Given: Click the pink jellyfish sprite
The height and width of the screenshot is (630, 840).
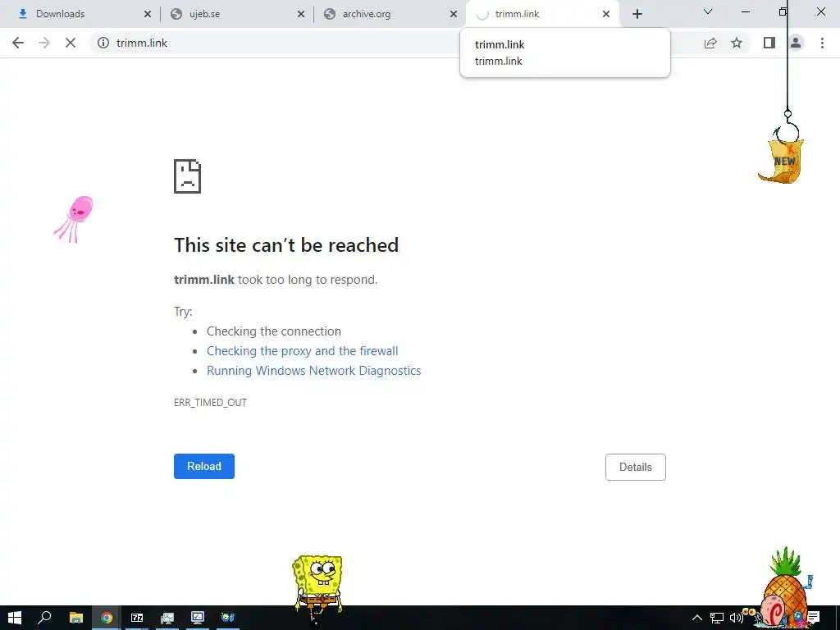Looking at the screenshot, I should coord(74,219).
